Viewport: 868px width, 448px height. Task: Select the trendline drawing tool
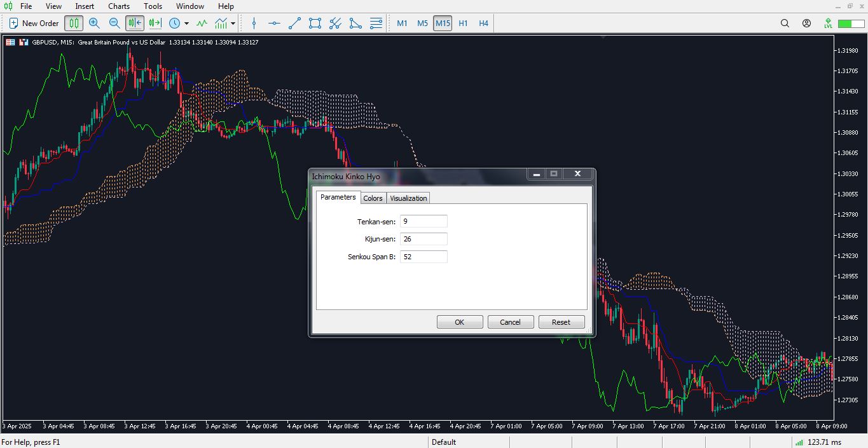pyautogui.click(x=294, y=24)
